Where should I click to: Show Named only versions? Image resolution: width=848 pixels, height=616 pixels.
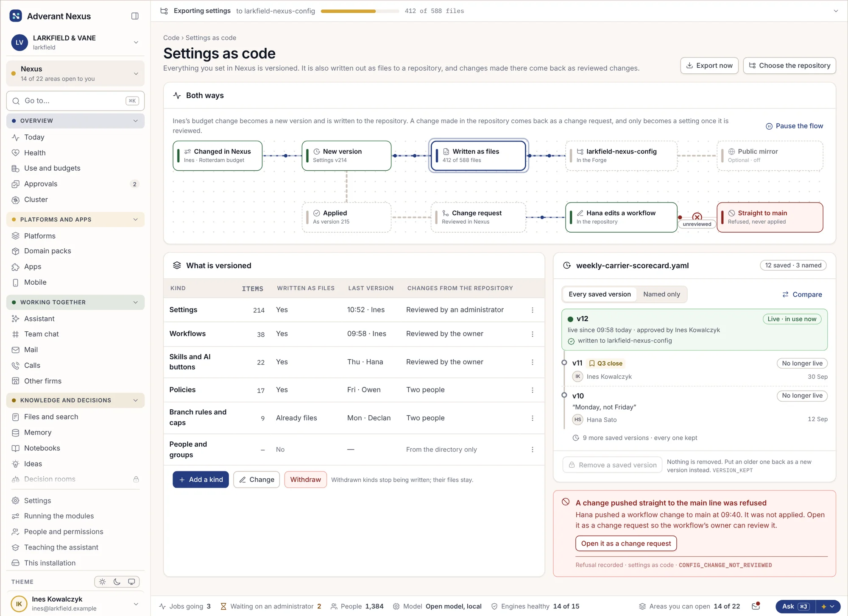[661, 294]
